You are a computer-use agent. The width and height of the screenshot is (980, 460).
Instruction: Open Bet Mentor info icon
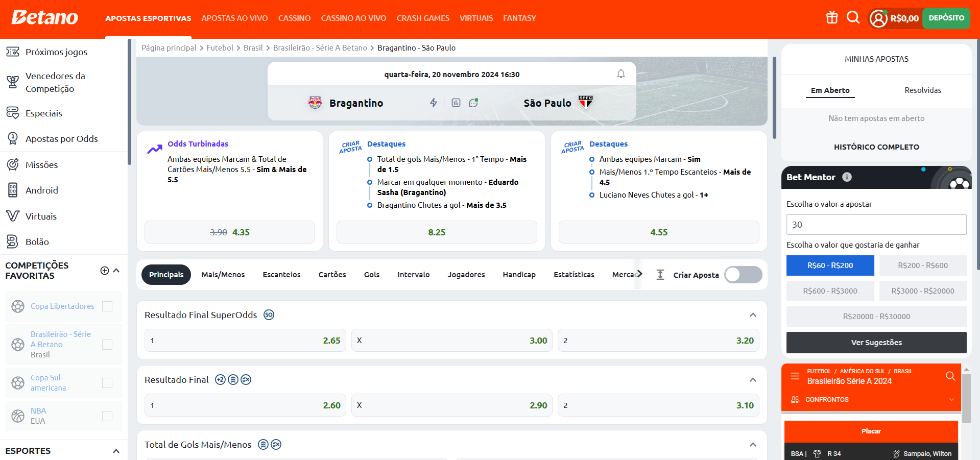847,177
